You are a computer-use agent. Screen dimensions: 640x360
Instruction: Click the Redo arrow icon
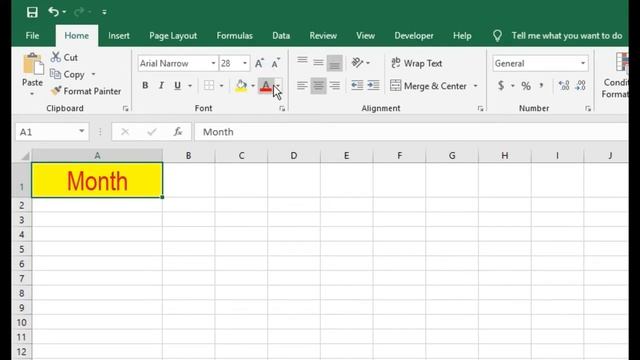tap(78, 12)
